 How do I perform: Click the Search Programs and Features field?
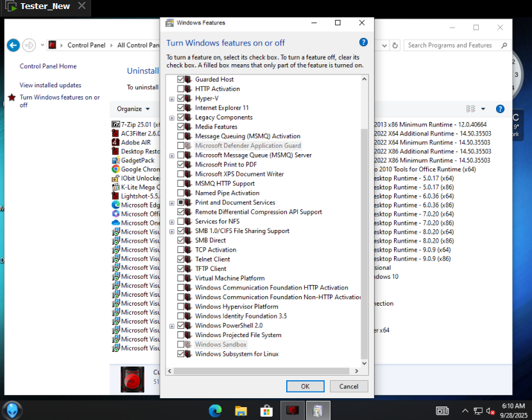[456, 45]
